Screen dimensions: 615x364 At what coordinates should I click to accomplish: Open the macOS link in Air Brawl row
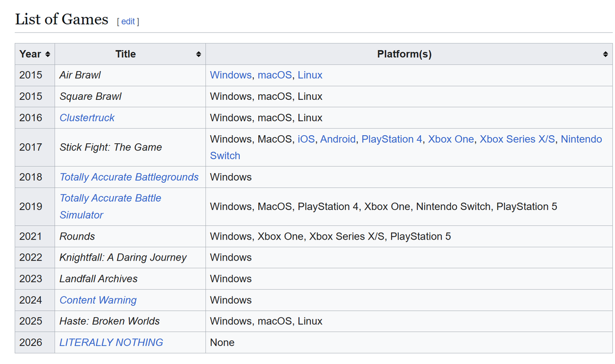click(275, 75)
